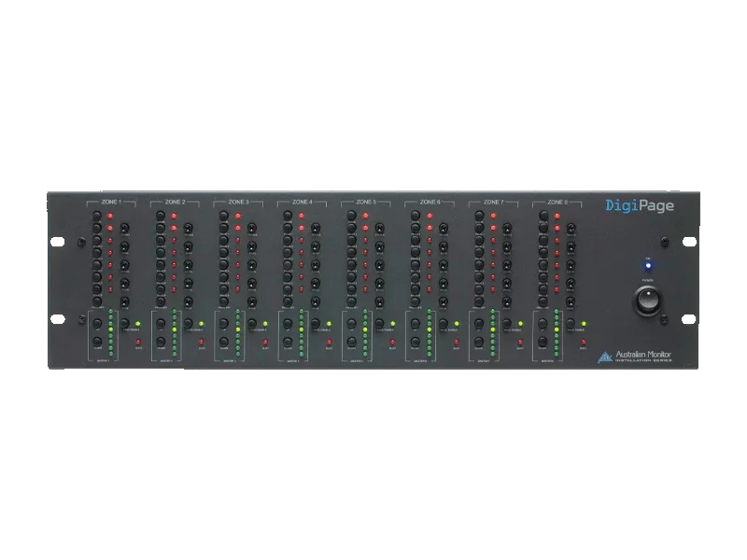Select Zone 4 top source select button

click(289, 216)
